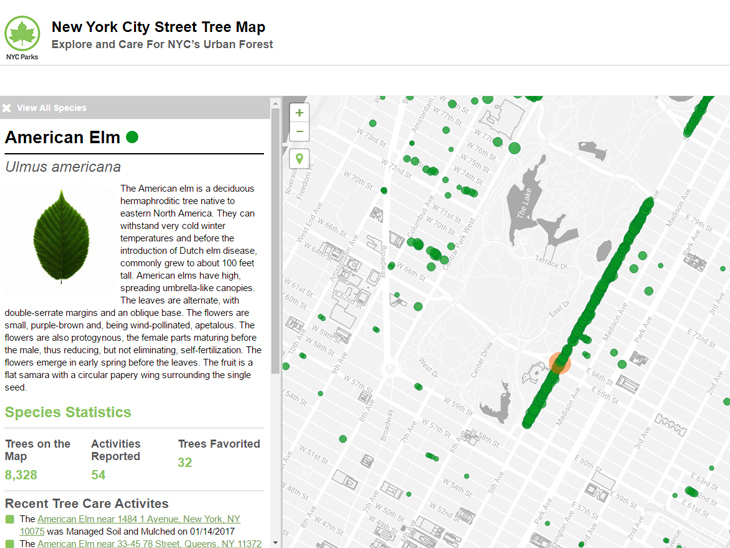730x548 pixels.
Task: Zoom out of the map with minus button
Action: 299,131
